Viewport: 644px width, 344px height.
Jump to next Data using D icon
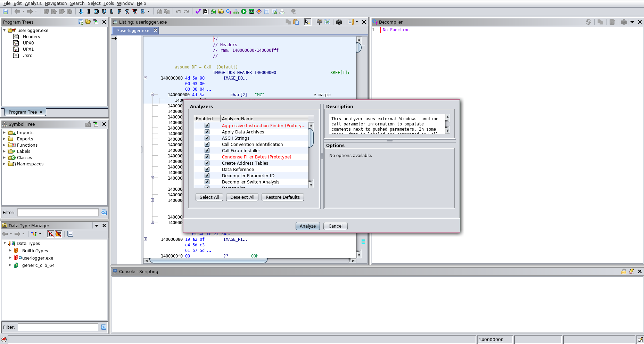(x=97, y=11)
